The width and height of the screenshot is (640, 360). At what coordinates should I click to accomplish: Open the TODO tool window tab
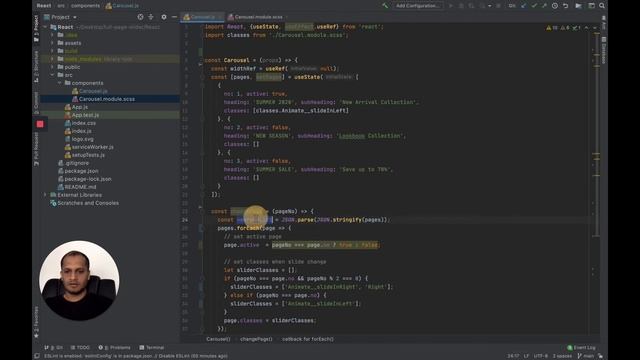pyautogui.click(x=80, y=347)
